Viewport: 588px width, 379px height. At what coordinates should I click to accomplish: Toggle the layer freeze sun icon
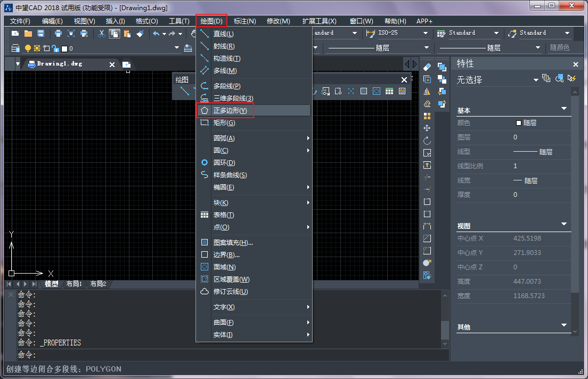36,47
